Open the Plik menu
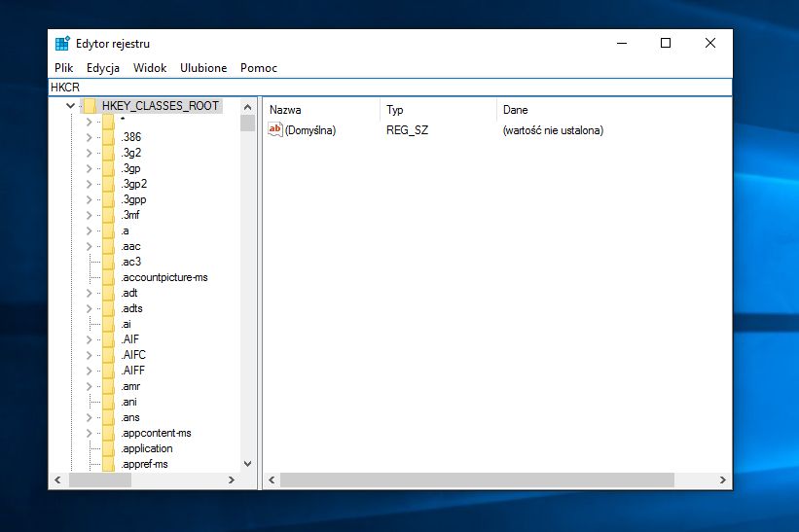This screenshot has width=799, height=532. tap(63, 68)
